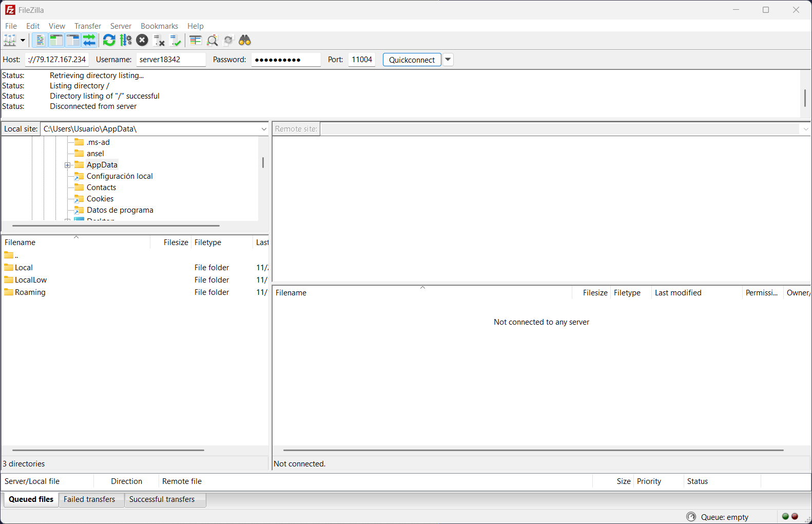Open the Site Manager icon
This screenshot has width=812, height=524.
tap(10, 40)
